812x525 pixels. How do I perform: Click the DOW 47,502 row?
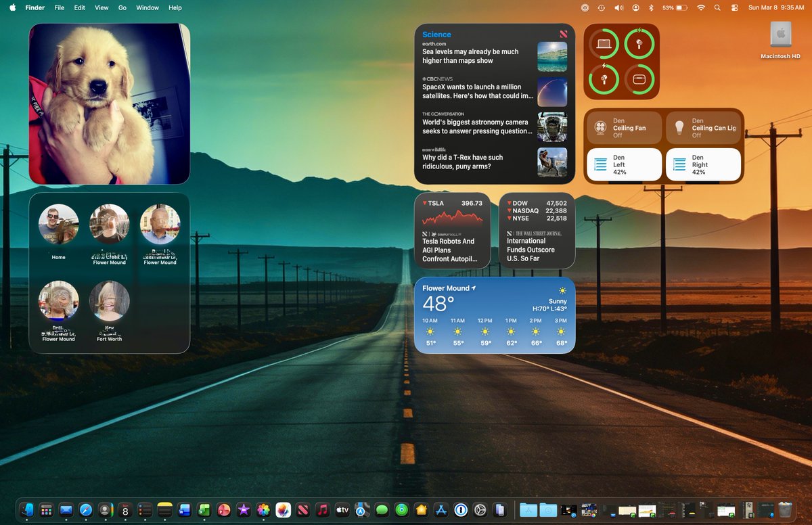click(537, 203)
